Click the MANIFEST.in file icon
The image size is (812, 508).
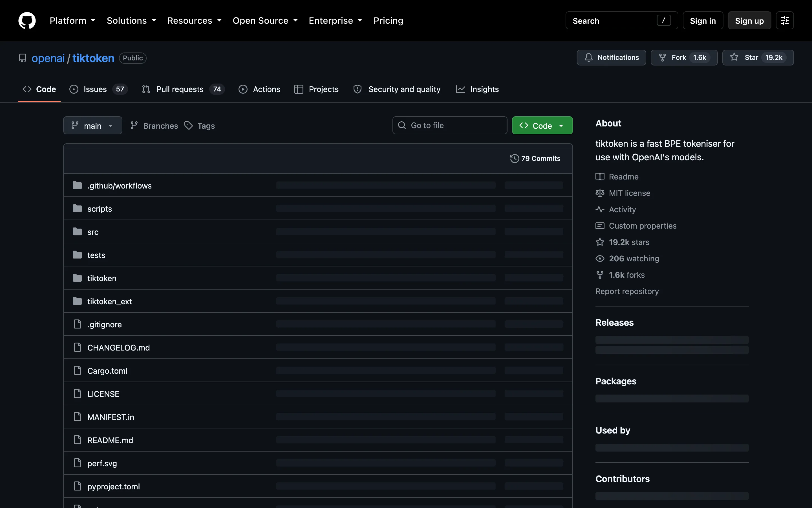pyautogui.click(x=78, y=417)
